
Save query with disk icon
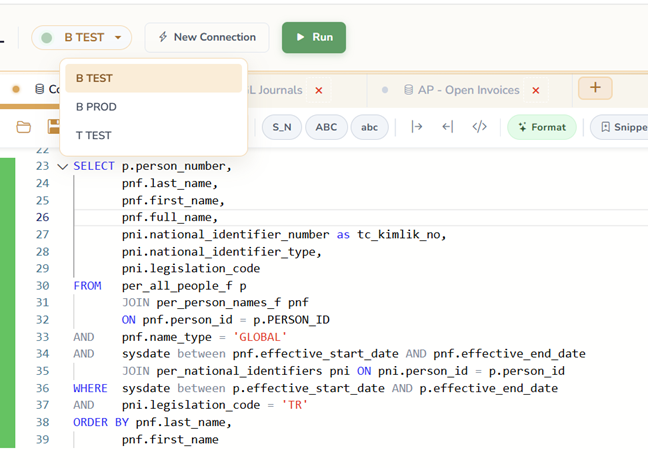pos(53,127)
